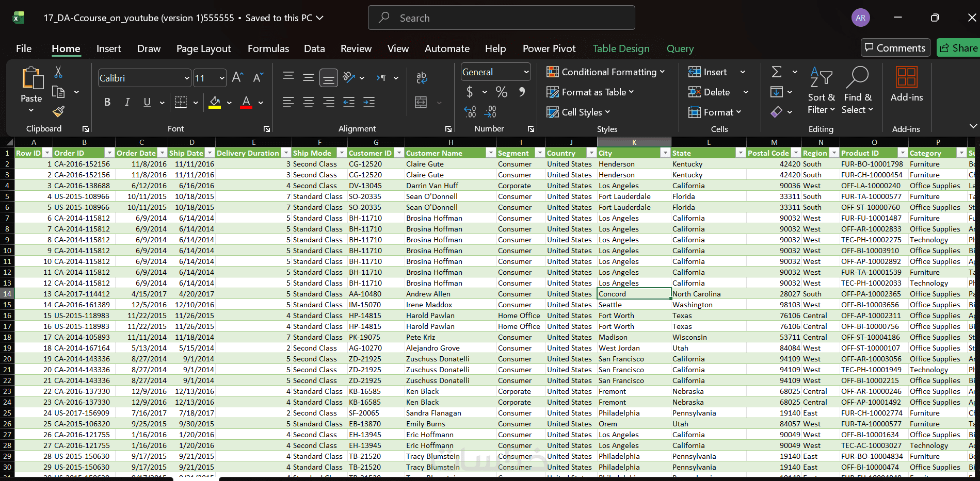Toggle Underline formatting
The height and width of the screenshot is (481, 980).
click(x=147, y=102)
